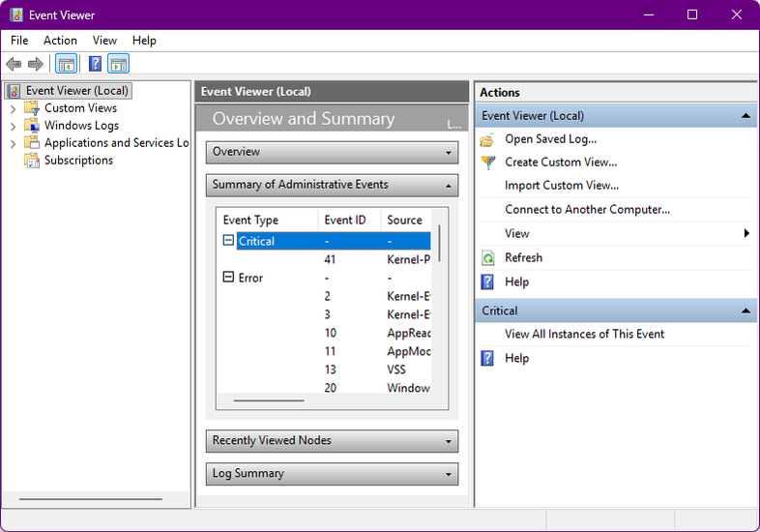Toggle Show/Hide Action Pane toolbar icon
The width and height of the screenshot is (760, 532).
click(118, 64)
